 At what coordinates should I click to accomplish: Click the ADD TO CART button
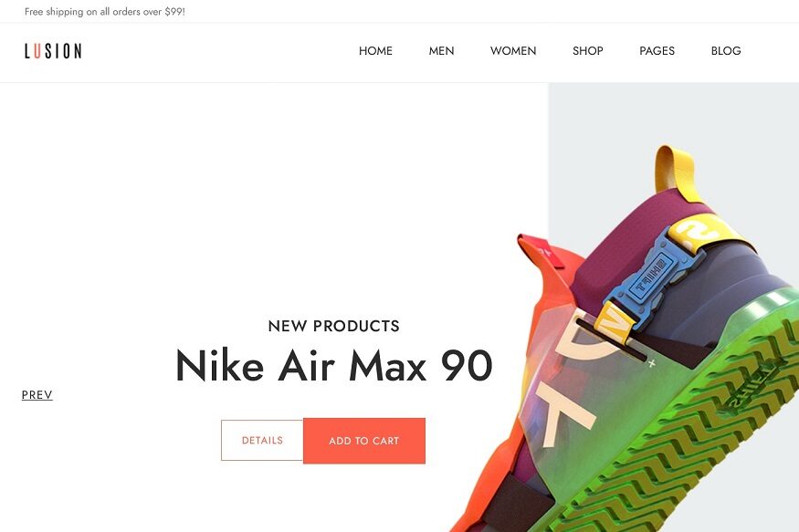(364, 441)
